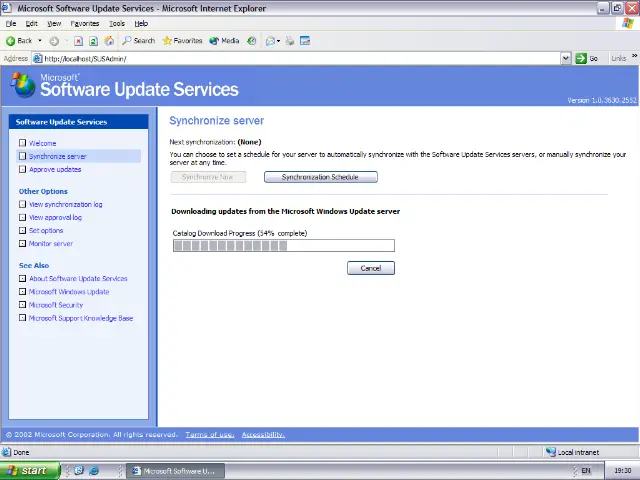Click the green Go arrow button
The width and height of the screenshot is (640, 480).
click(581, 58)
